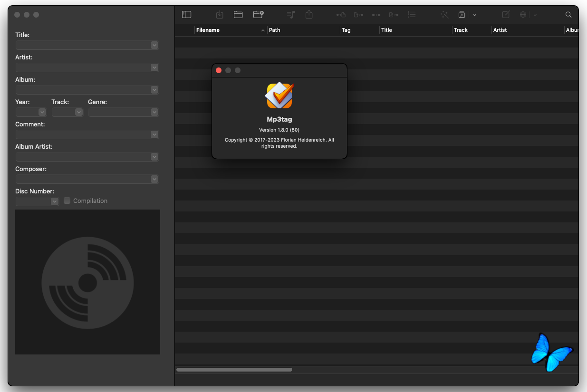Click the Save tag icon in toolbar

(220, 15)
